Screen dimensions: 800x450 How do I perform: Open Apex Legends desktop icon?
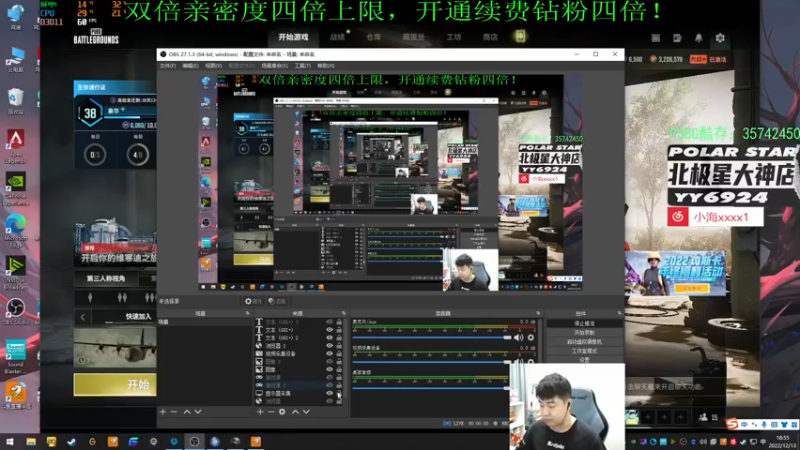[x=15, y=145]
